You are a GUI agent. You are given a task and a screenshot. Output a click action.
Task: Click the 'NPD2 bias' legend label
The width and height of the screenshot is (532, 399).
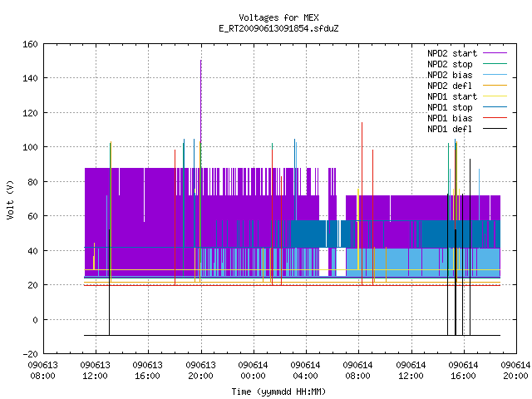coord(450,75)
